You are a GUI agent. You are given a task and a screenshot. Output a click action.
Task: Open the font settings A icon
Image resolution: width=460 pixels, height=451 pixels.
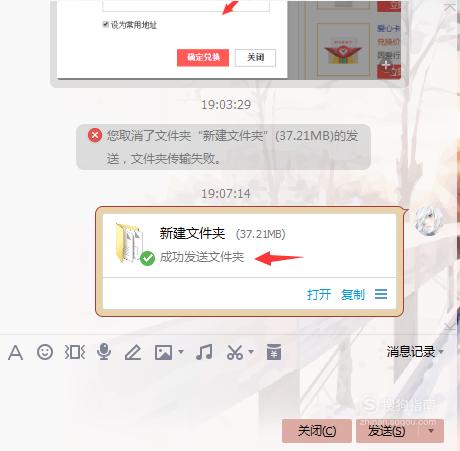point(15,352)
